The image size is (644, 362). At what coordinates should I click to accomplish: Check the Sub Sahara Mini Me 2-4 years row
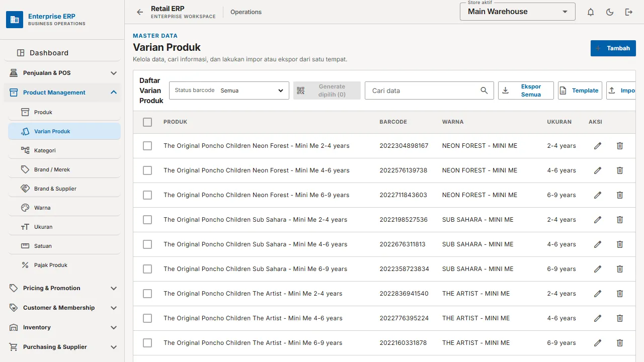pyautogui.click(x=147, y=220)
